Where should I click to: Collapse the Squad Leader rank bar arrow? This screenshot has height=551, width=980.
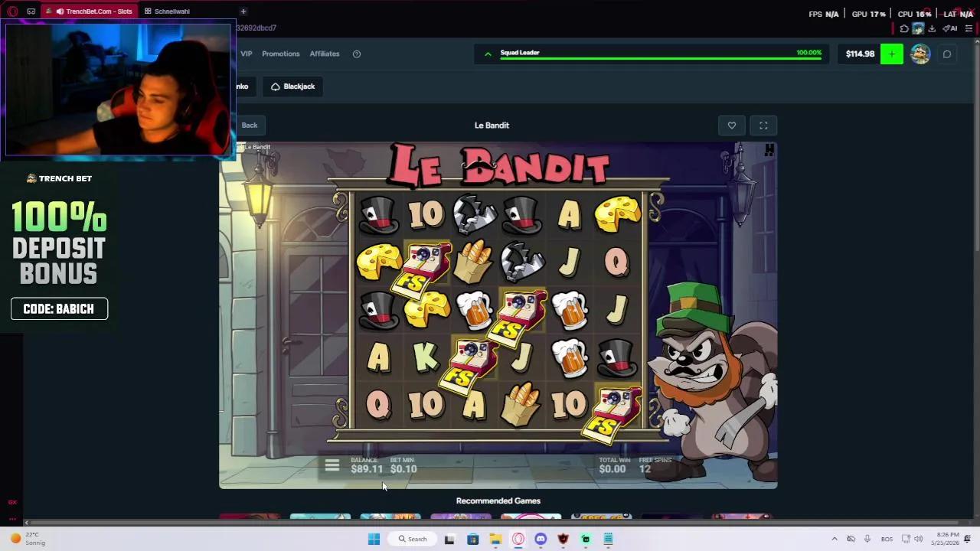point(488,54)
